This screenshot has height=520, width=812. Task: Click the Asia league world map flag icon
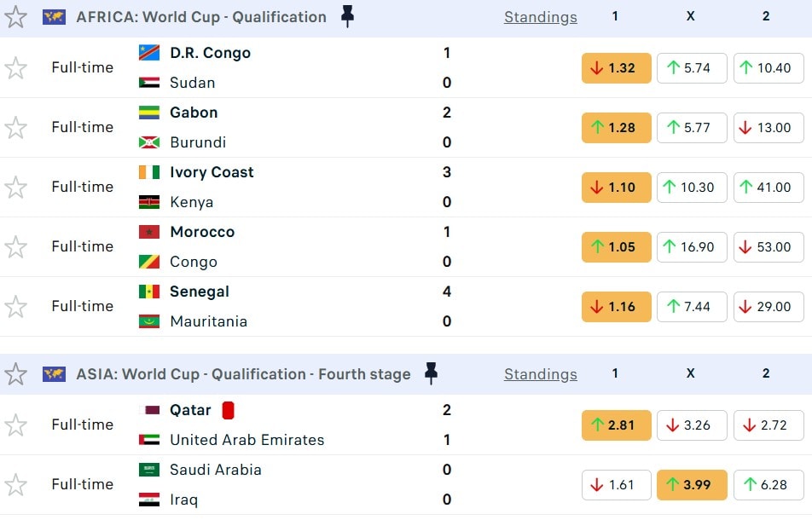tap(54, 373)
